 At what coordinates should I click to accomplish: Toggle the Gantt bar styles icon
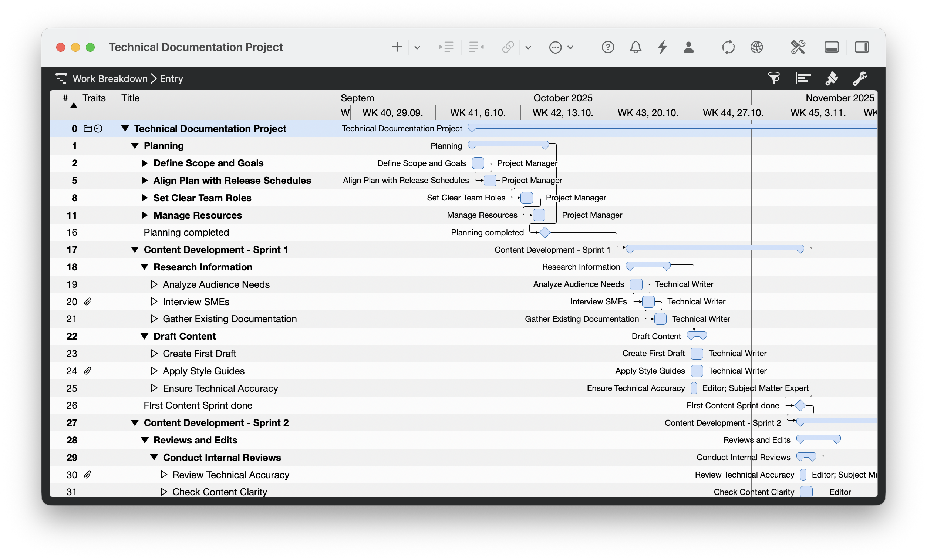(x=803, y=78)
